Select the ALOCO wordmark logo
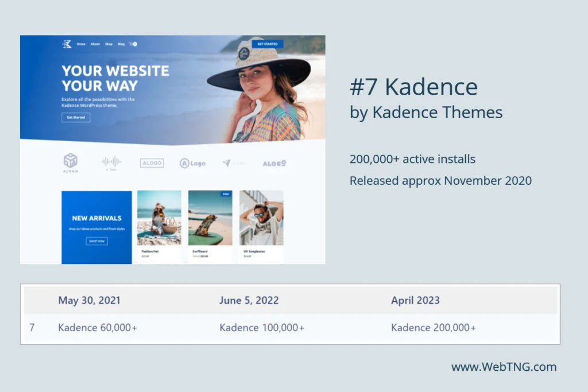The height and width of the screenshot is (392, 588). coord(274,164)
